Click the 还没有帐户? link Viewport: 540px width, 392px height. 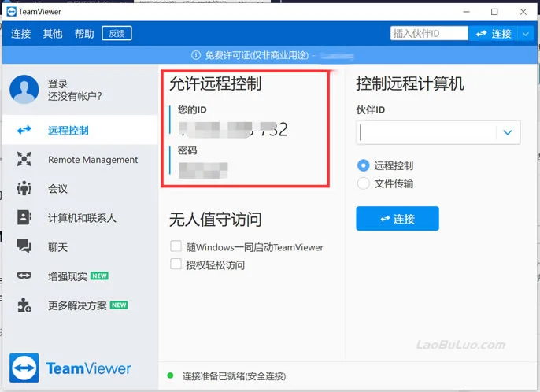(75, 96)
